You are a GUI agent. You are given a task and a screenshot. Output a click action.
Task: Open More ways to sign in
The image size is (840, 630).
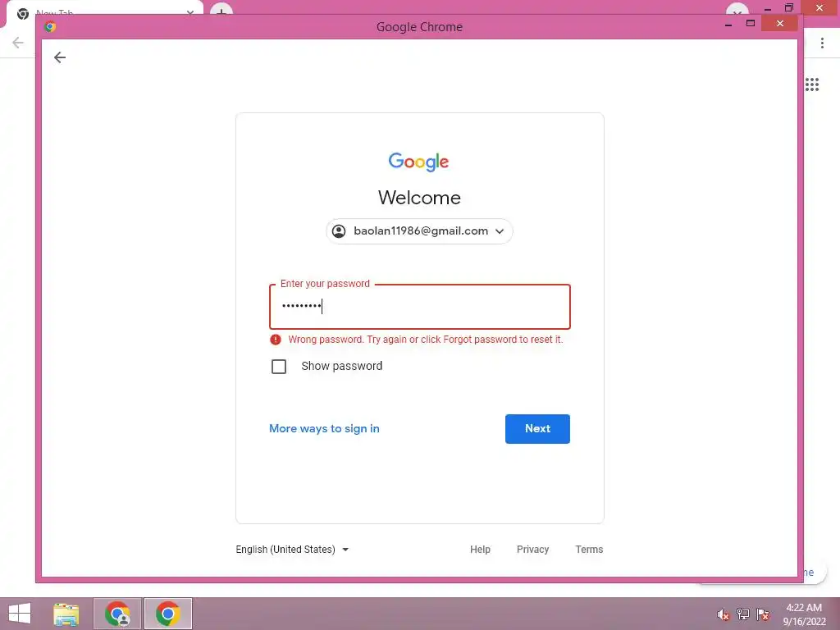click(324, 428)
